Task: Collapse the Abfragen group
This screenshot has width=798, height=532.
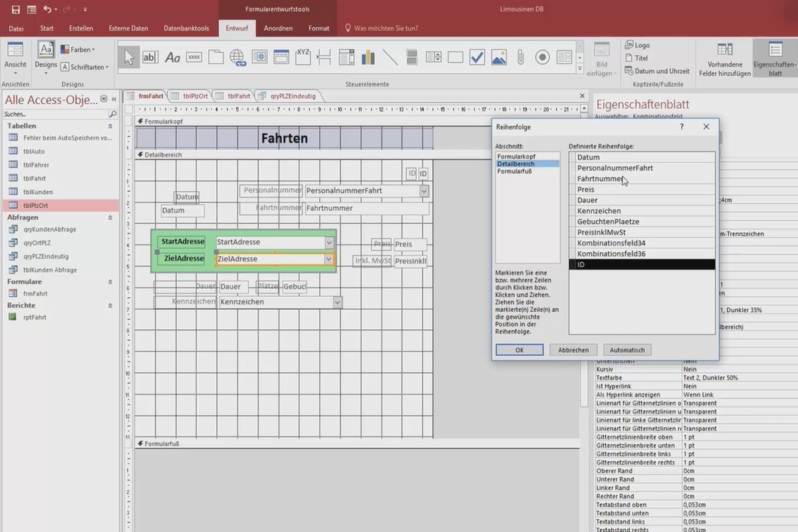Action: 110,217
